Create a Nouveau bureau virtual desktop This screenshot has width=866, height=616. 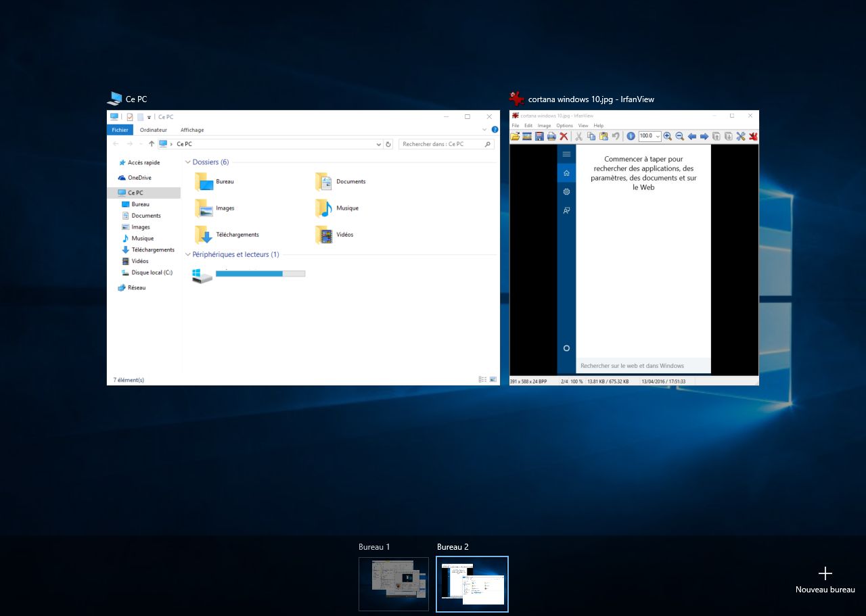click(x=825, y=573)
